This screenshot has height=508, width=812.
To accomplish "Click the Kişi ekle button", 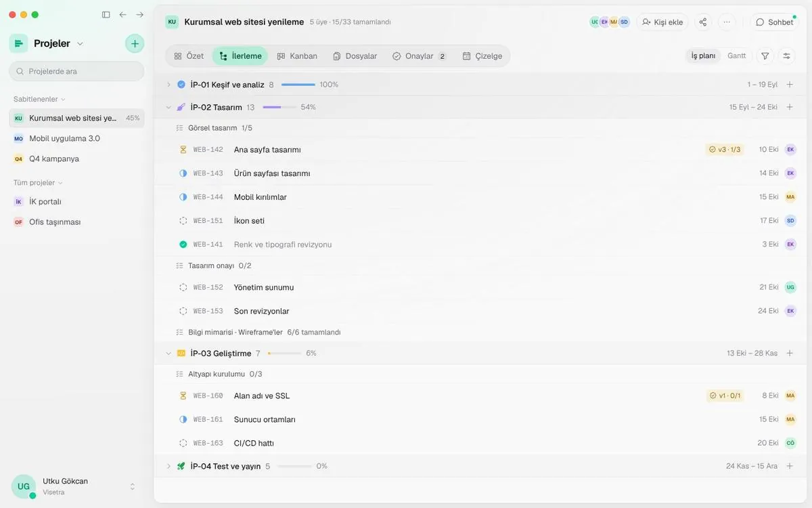I will pyautogui.click(x=662, y=22).
